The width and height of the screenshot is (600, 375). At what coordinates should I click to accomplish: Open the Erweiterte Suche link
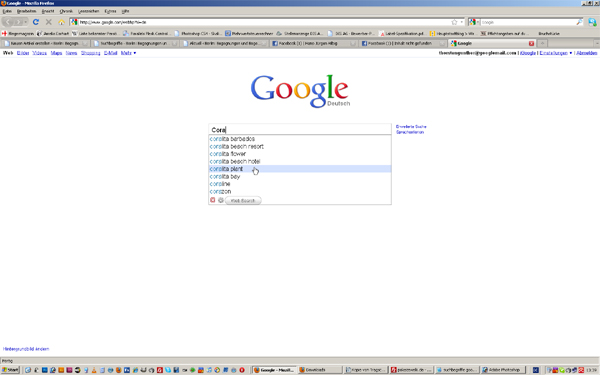[x=411, y=127]
